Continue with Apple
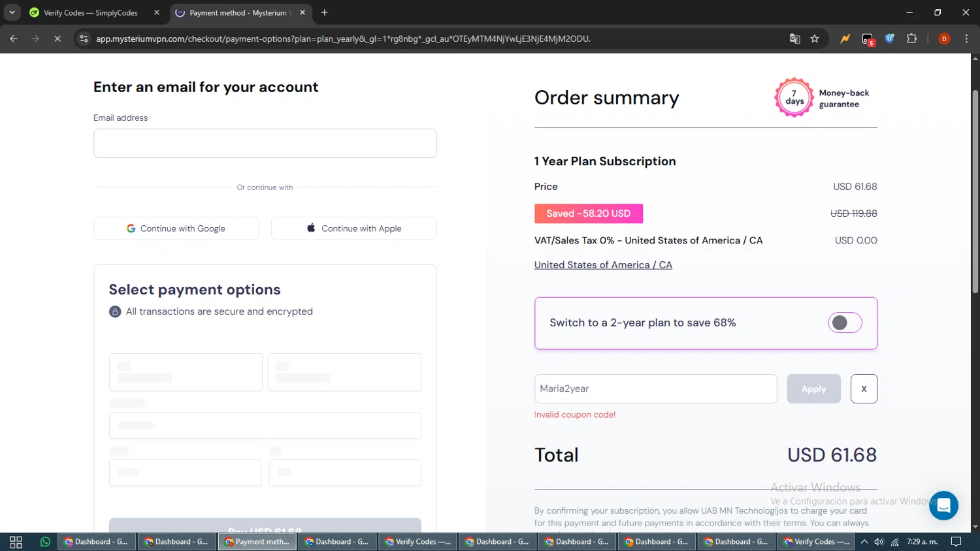Viewport: 980px width, 551px height. click(353, 228)
